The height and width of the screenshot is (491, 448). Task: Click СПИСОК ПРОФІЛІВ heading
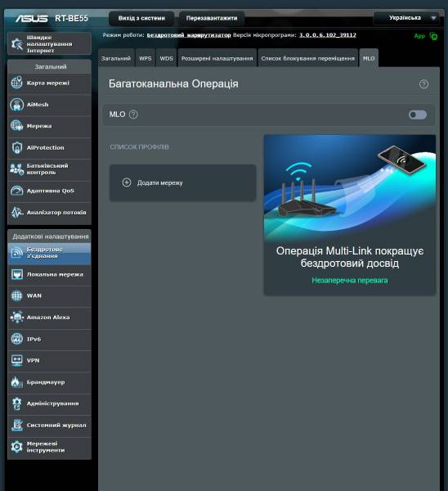pyautogui.click(x=139, y=146)
